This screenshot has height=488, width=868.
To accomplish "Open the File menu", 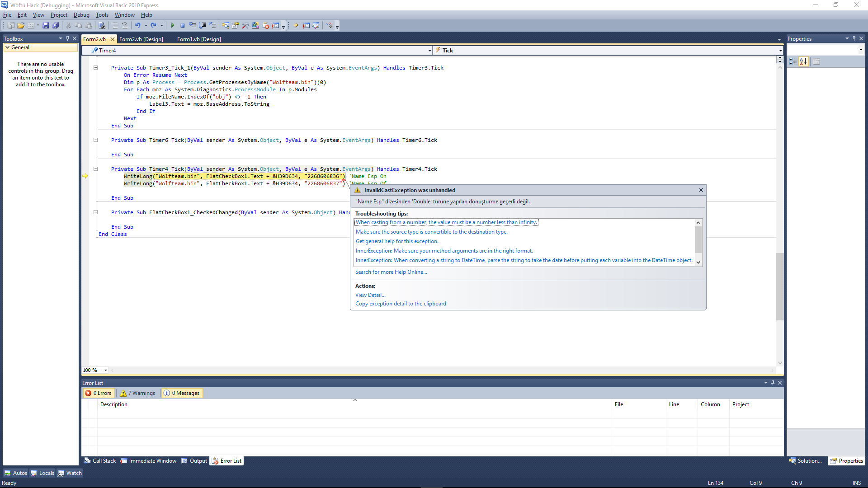I will pyautogui.click(x=7, y=15).
